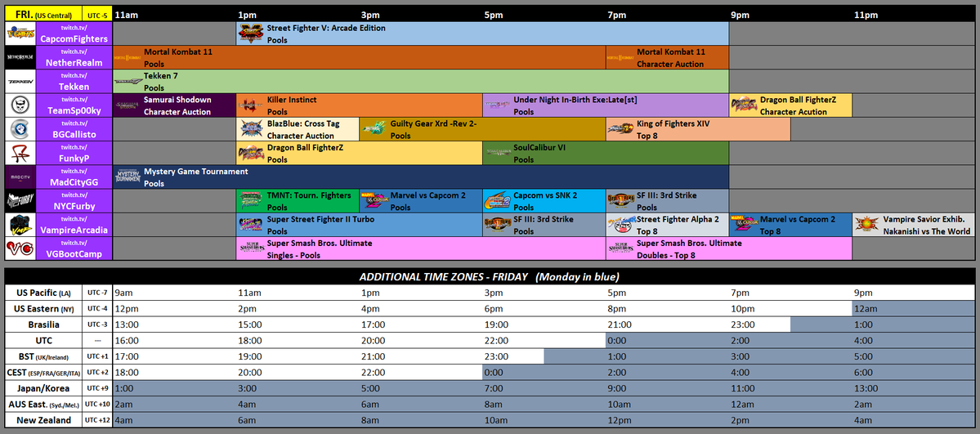Viewport: 980px width, 434px height.
Task: Click the Mystery Tournament logo
Action: [x=128, y=177]
